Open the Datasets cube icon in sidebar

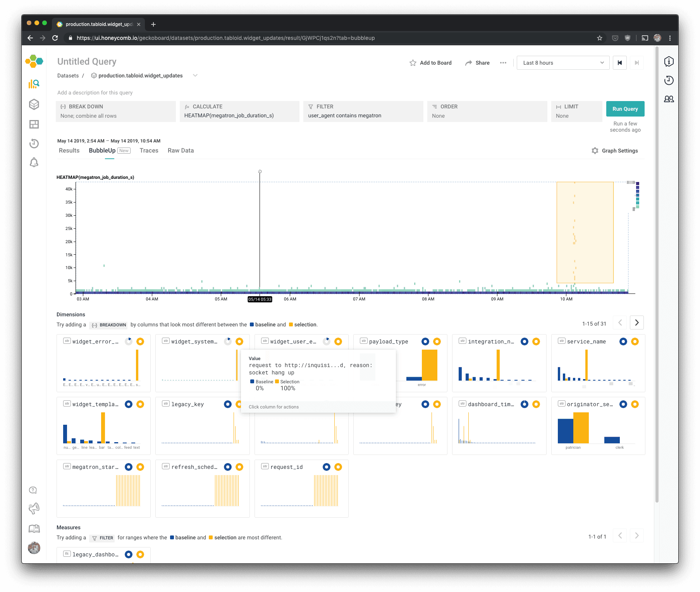tap(34, 104)
